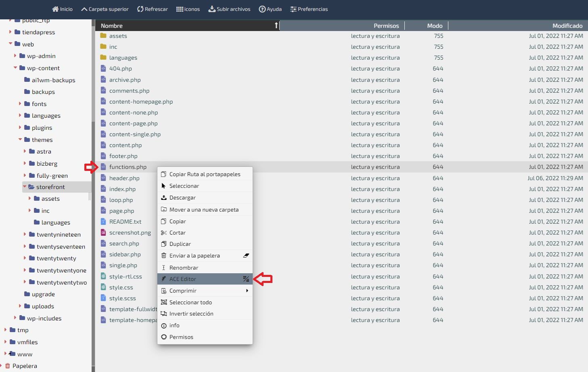Viewport: 588px width, 372px height.
Task: Click the Duplicar icon in context menu
Action: click(x=164, y=244)
